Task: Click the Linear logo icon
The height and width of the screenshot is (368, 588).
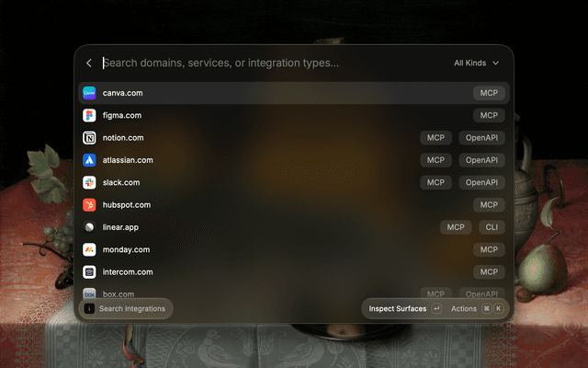Action: coord(89,227)
